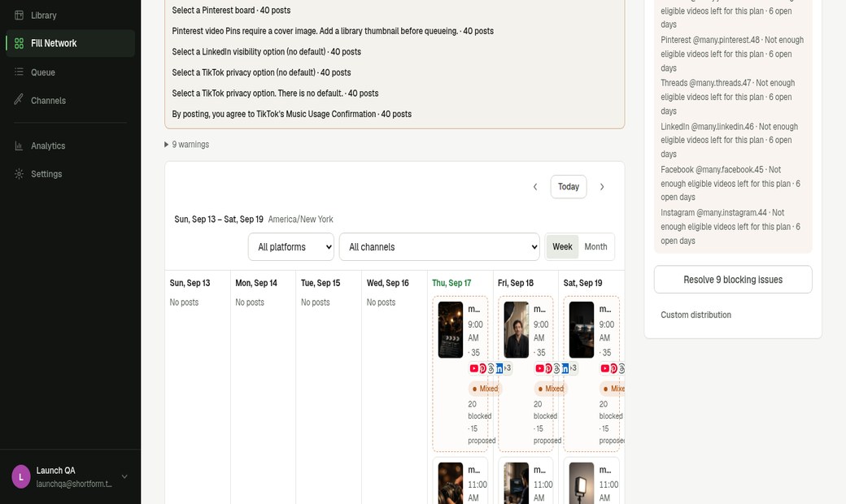The image size is (846, 504).
Task: Open Sat Sep 19 11:00 AM light thumbnail
Action: pyautogui.click(x=582, y=483)
